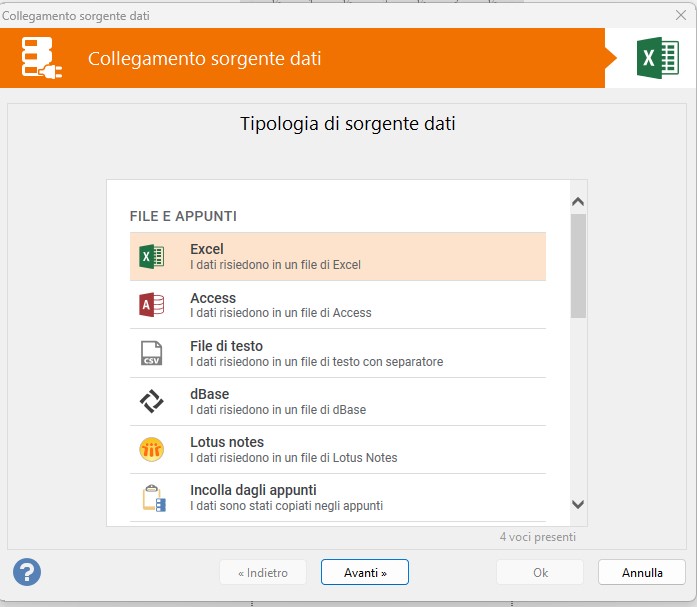Click the Lotus Notes yellow icon
This screenshot has width=697, height=607.
pyautogui.click(x=152, y=449)
